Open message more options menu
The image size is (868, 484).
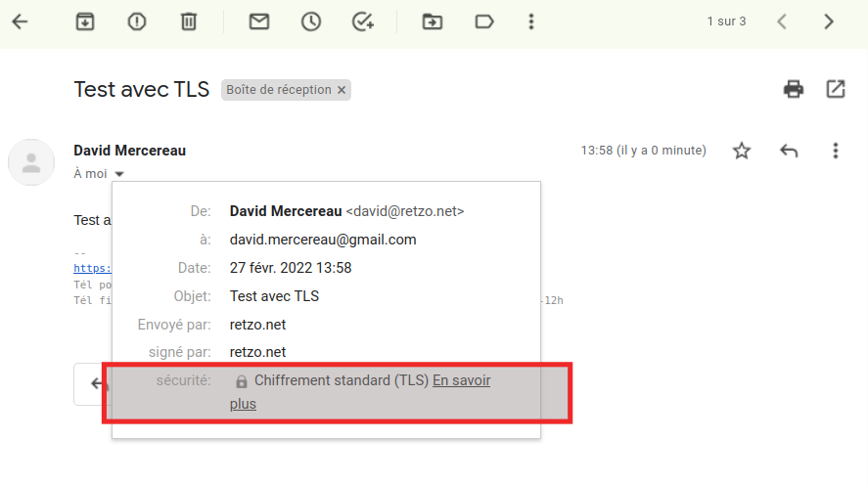pos(836,151)
